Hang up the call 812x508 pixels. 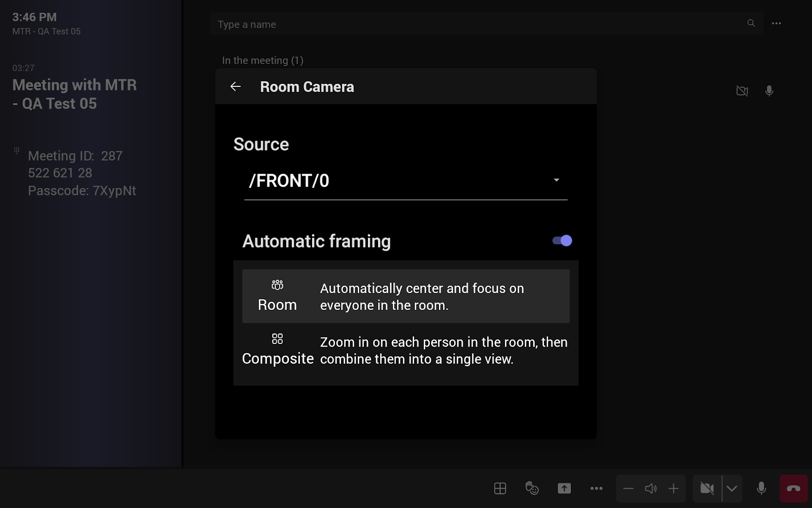(x=794, y=489)
